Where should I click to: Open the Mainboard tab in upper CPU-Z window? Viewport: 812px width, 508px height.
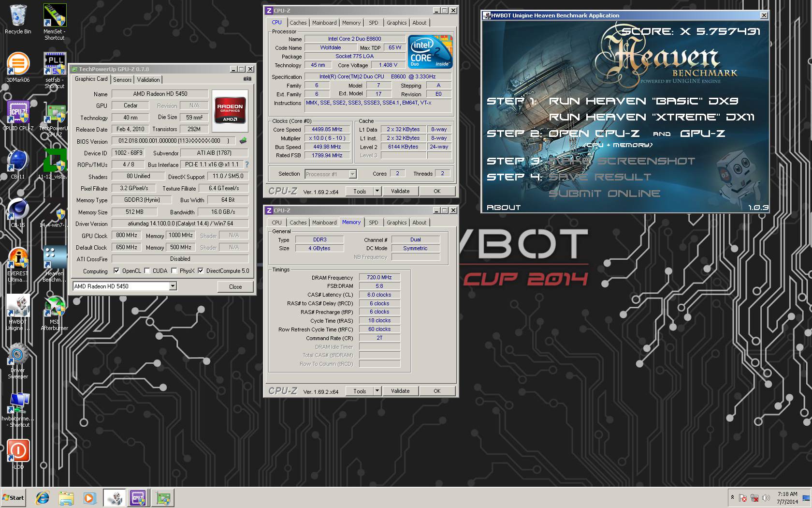click(x=324, y=23)
